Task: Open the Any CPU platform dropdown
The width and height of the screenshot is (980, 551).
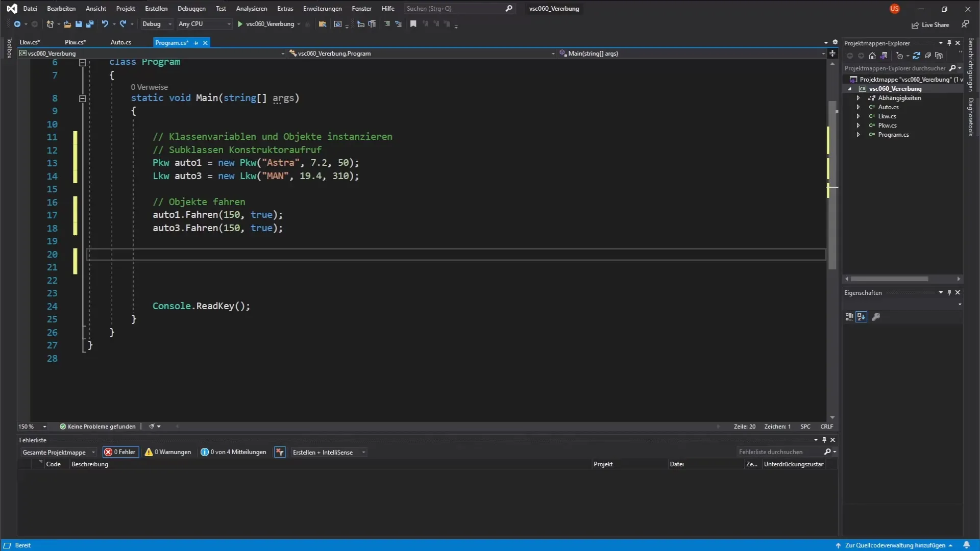Action: [204, 24]
